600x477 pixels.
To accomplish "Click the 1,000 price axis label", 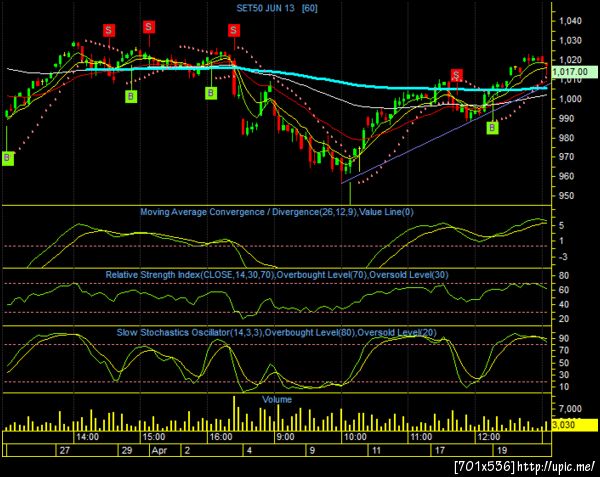I will (x=570, y=99).
